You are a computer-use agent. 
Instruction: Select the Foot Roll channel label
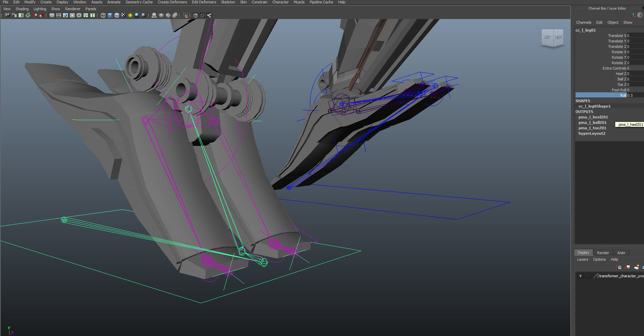[x=619, y=90]
